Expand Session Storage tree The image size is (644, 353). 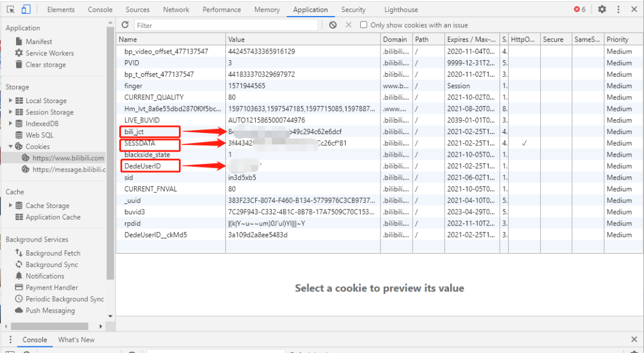click(x=11, y=112)
